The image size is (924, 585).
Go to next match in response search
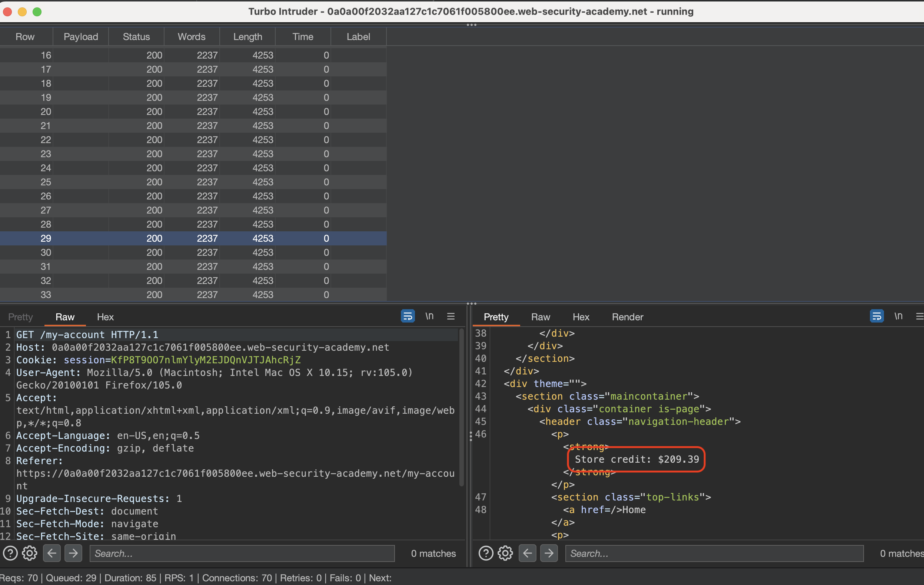click(549, 553)
